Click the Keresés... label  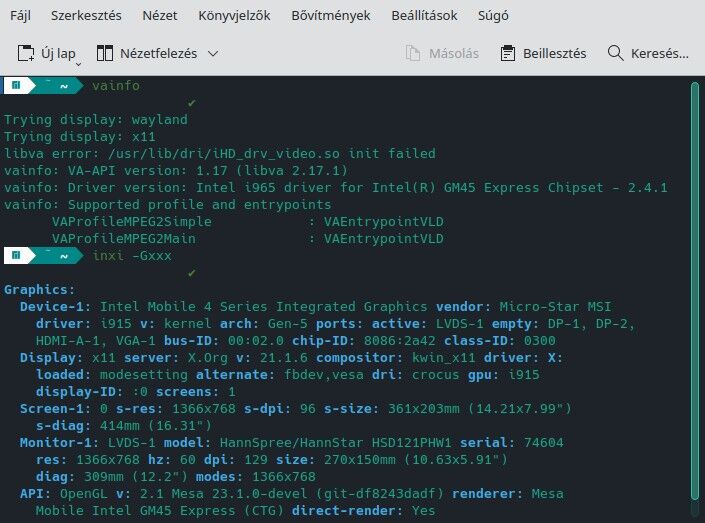(660, 54)
